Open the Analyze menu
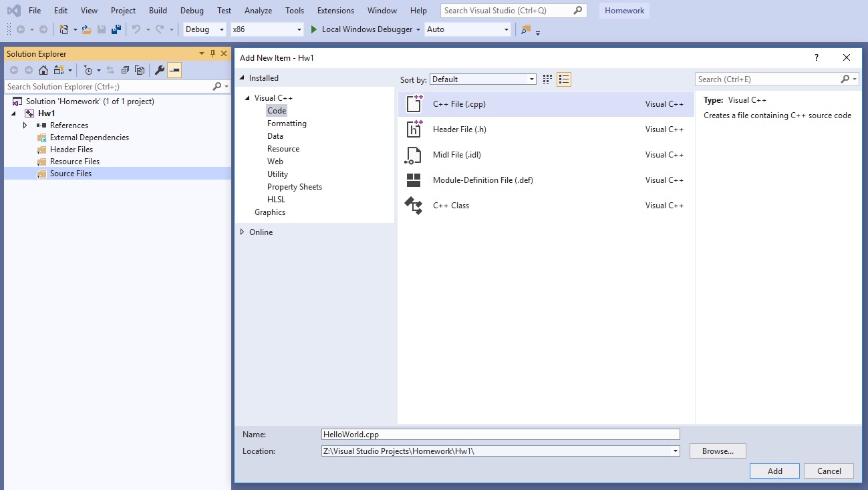 pyautogui.click(x=258, y=11)
